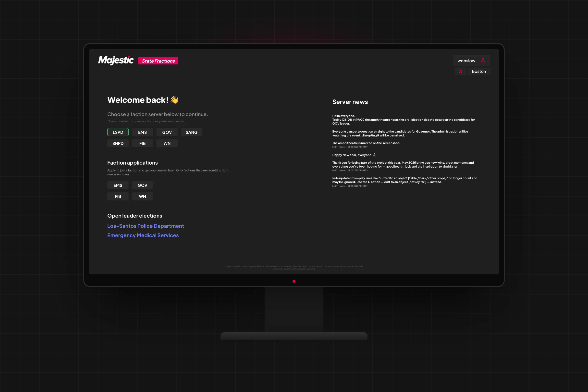The image size is (588, 392).
Task: Click the 'Welcome back!' heading
Action: tap(138, 100)
